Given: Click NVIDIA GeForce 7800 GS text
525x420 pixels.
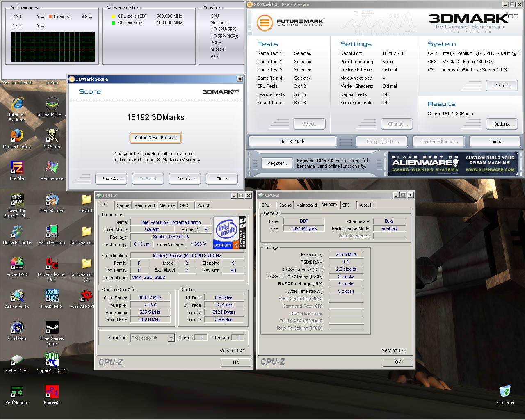Looking at the screenshot, I should tap(468, 62).
